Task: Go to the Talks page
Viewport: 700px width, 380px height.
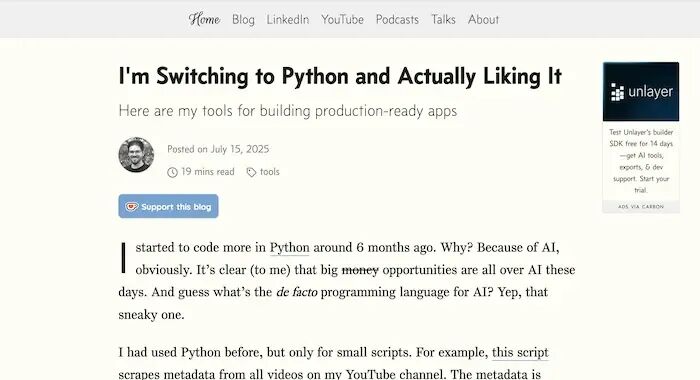Action: click(443, 20)
